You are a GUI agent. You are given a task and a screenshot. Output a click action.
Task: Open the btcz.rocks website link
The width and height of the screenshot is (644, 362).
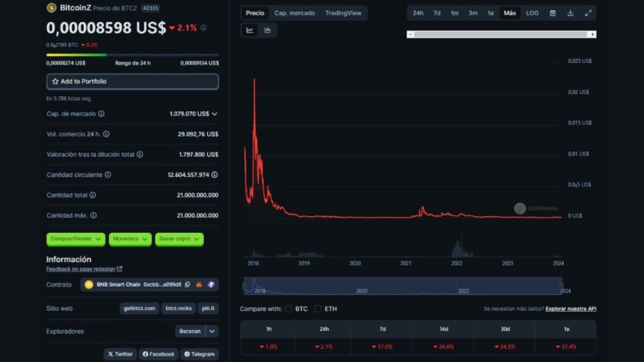tap(179, 308)
